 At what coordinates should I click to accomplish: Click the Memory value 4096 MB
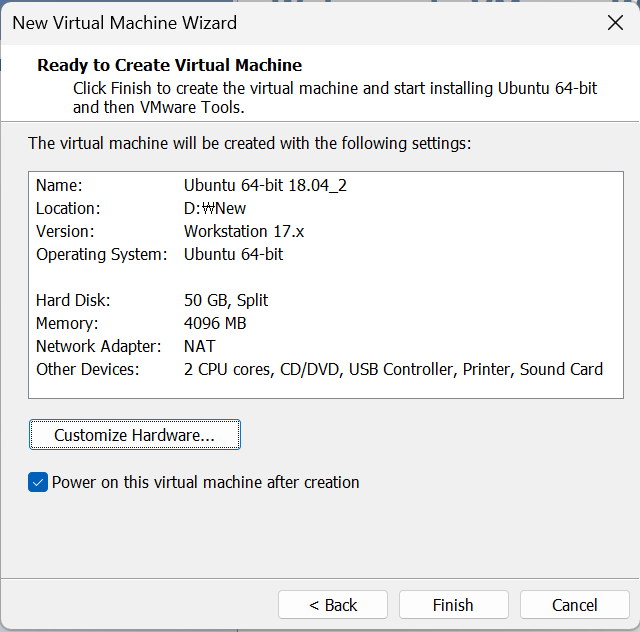(x=215, y=323)
